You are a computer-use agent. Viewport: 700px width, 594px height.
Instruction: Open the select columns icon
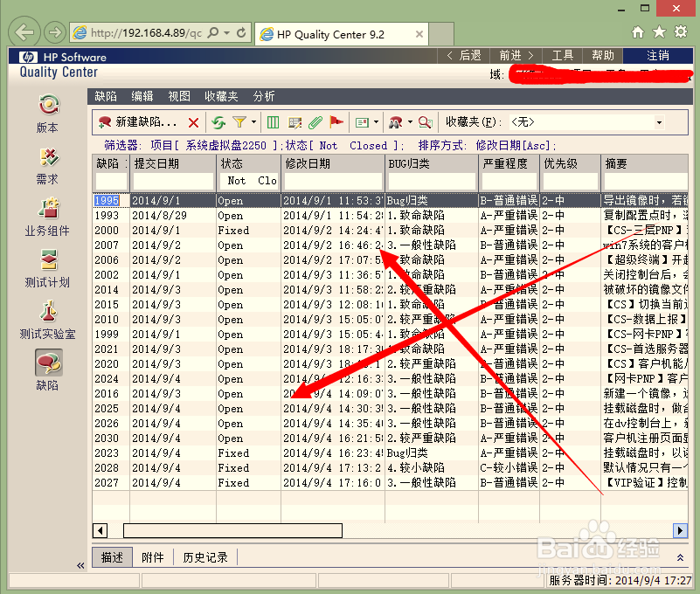[273, 122]
